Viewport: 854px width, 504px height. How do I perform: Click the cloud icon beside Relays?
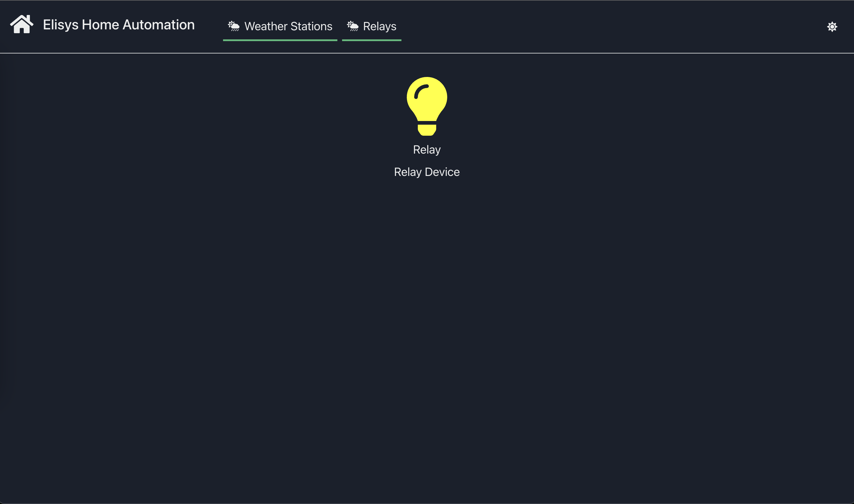coord(353,26)
